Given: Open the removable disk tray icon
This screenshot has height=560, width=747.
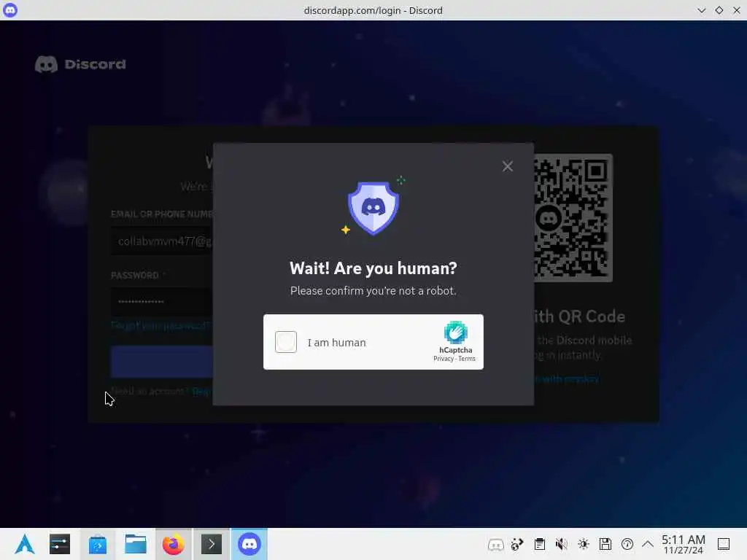Looking at the screenshot, I should pyautogui.click(x=605, y=544).
